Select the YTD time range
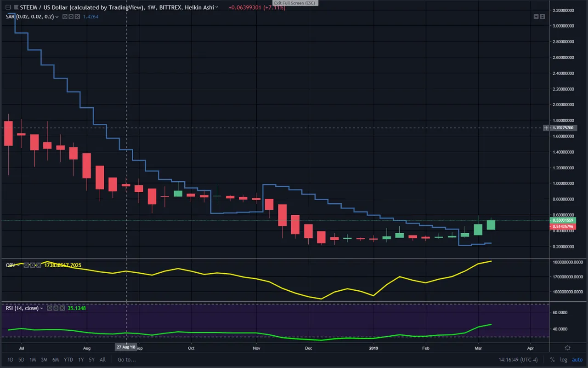The image size is (588, 368). point(68,360)
